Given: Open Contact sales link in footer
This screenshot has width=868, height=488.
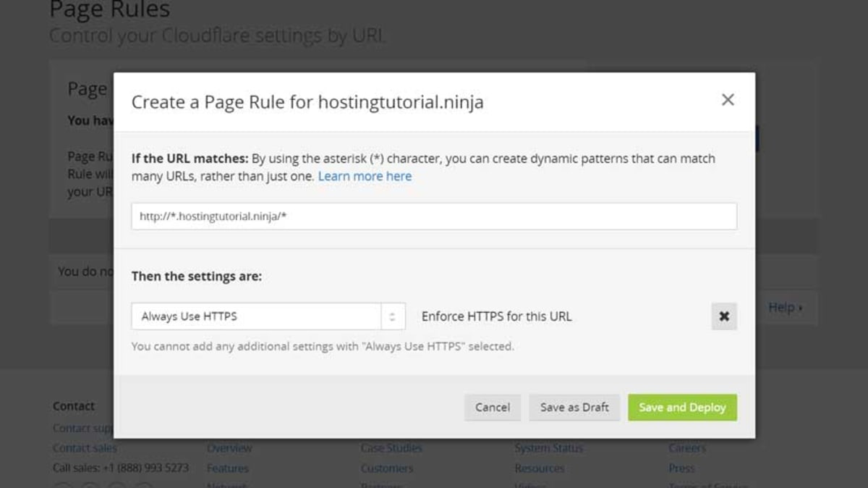Looking at the screenshot, I should (x=85, y=448).
